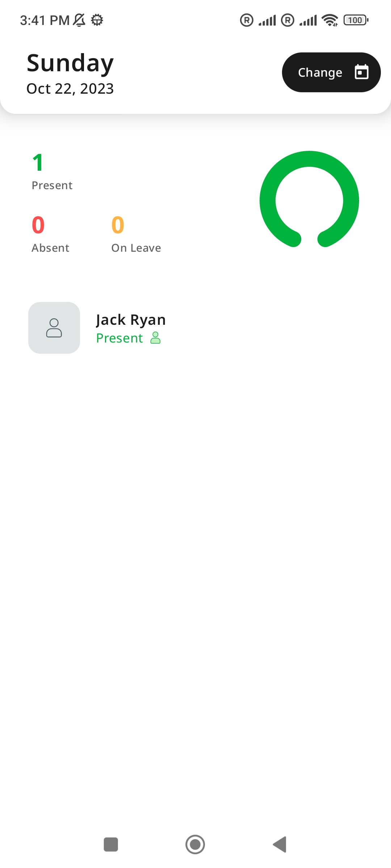The height and width of the screenshot is (868, 391).
Task: Tap the red Absent count 0
Action: (38, 225)
